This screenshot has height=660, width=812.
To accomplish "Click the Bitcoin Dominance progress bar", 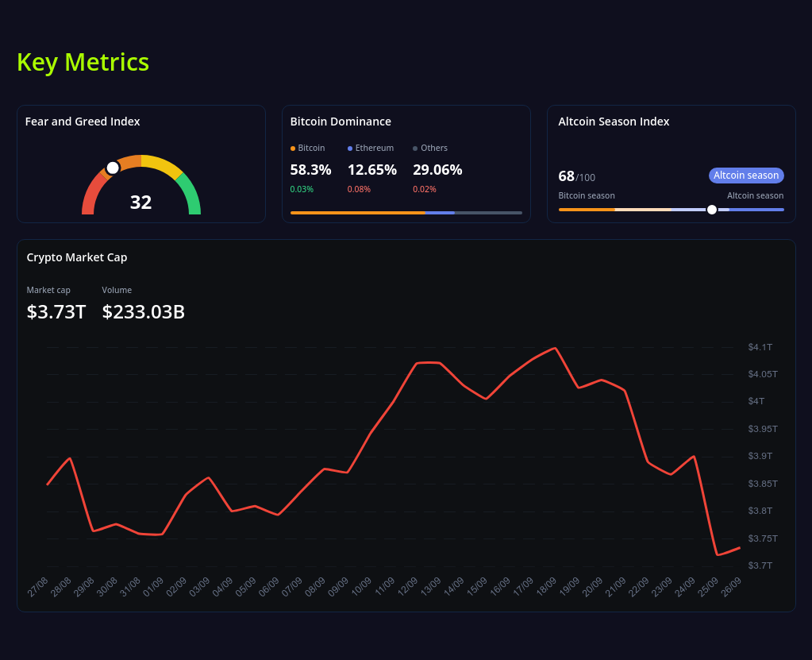I will 406,213.
